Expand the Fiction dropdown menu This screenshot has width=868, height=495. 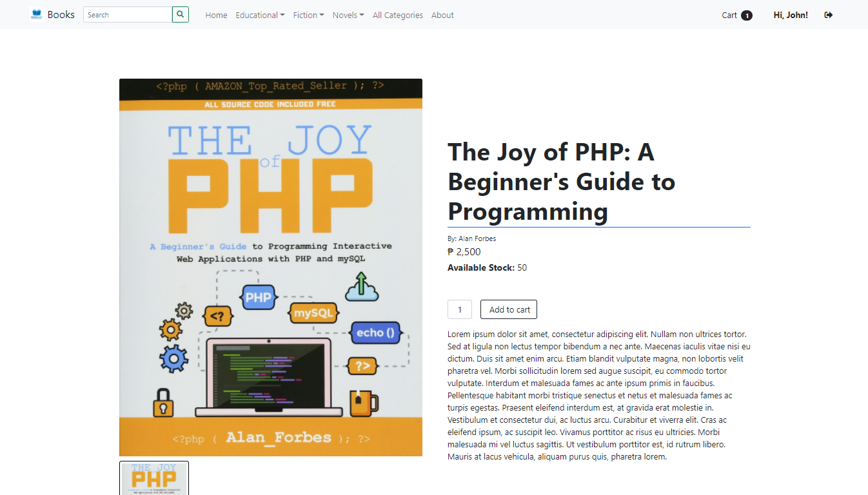(x=308, y=15)
